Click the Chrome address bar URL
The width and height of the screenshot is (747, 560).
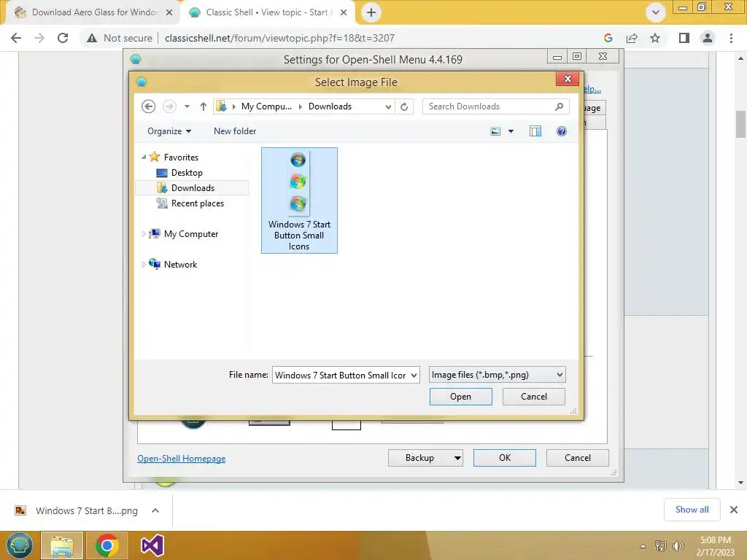tap(279, 38)
